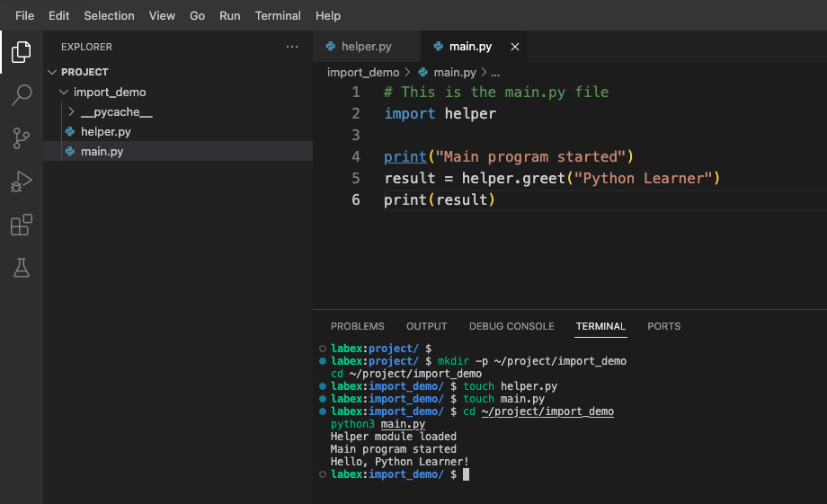Viewport: 827px width, 504px height.
Task: Show the PORTS panel tab
Action: click(x=663, y=326)
